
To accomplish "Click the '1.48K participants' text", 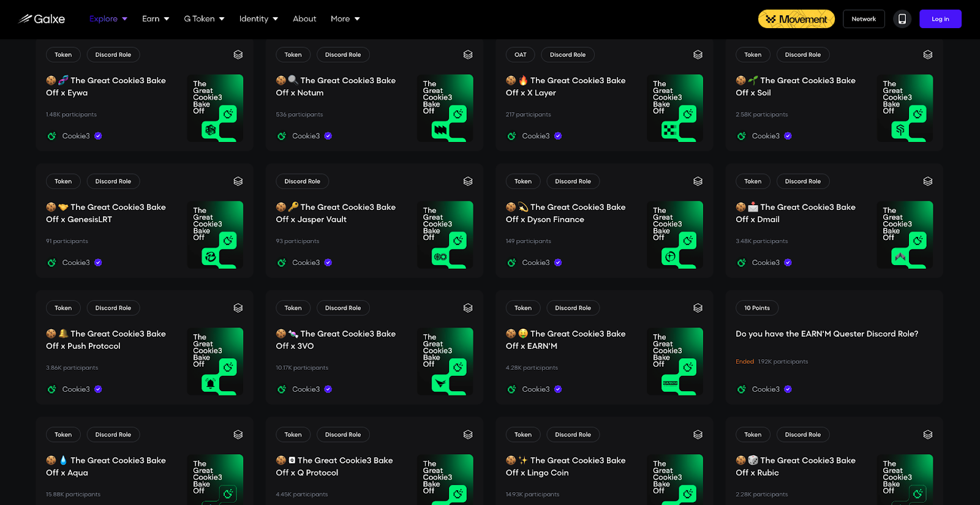I will (x=71, y=115).
